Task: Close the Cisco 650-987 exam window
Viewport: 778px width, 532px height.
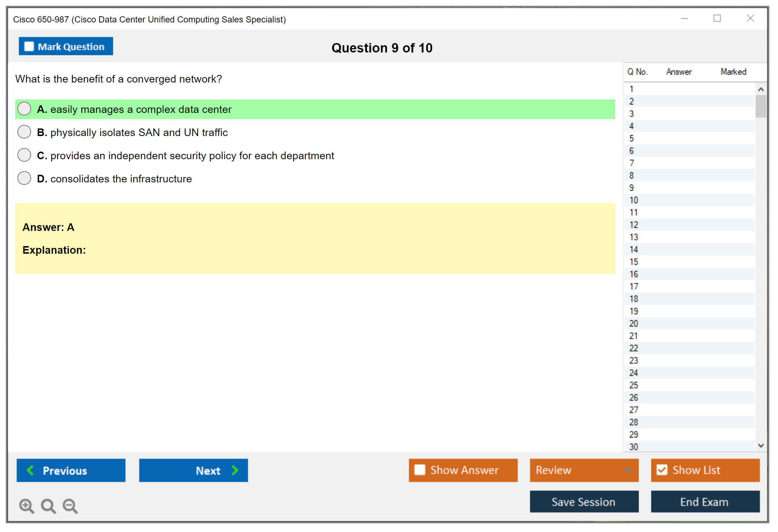Action: click(x=750, y=18)
